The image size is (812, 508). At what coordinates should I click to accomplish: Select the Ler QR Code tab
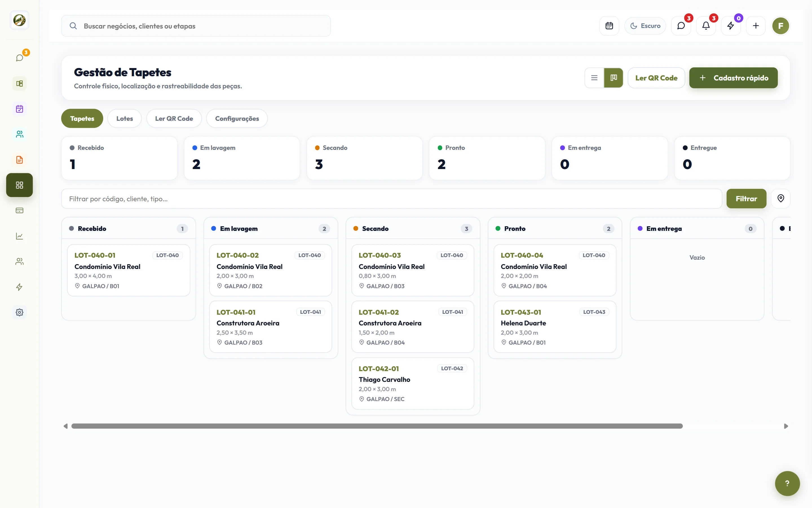point(174,118)
